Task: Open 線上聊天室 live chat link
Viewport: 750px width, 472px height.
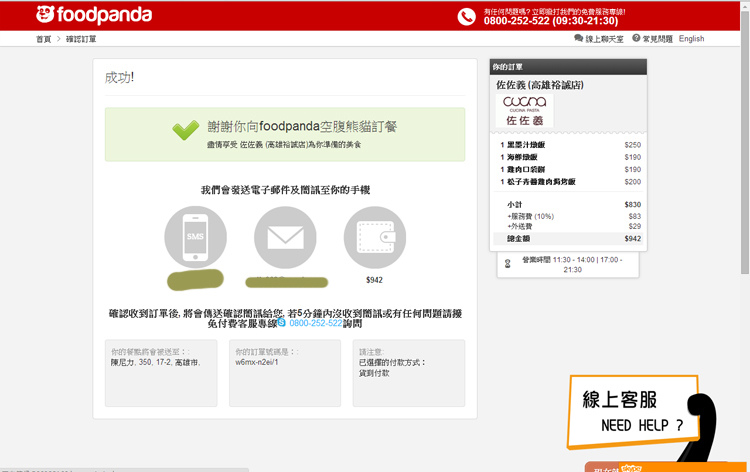Action: 605,39
